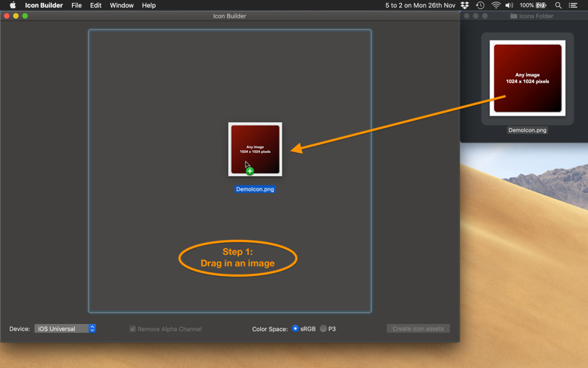Open the File menu
The width and height of the screenshot is (588, 368).
point(76,5)
